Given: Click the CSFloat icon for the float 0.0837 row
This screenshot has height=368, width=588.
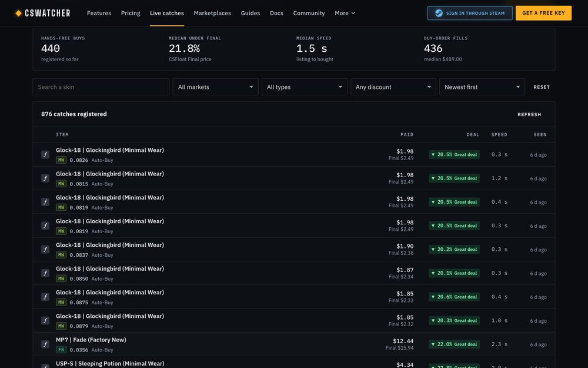Looking at the screenshot, I should tap(45, 249).
